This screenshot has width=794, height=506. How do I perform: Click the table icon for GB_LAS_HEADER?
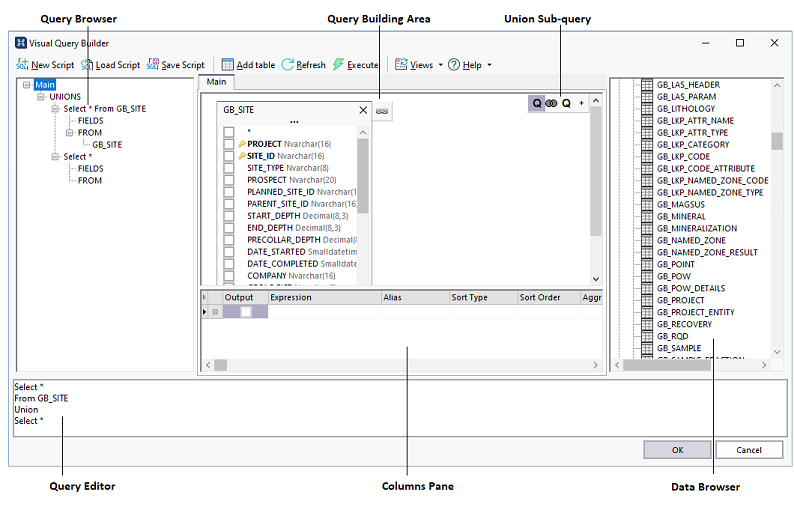[x=647, y=85]
